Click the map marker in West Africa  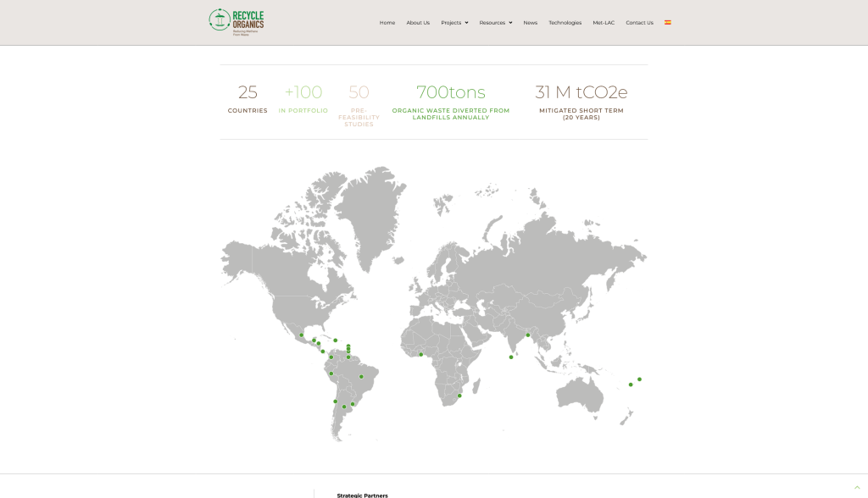tap(420, 354)
